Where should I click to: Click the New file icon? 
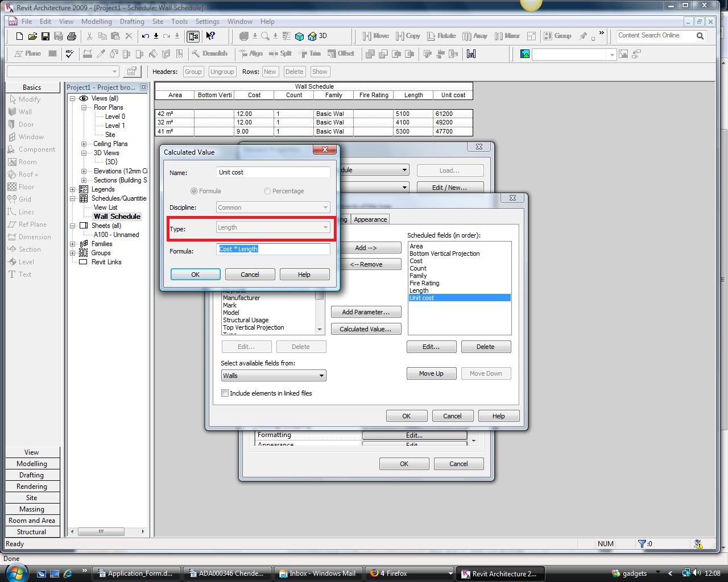click(x=19, y=36)
